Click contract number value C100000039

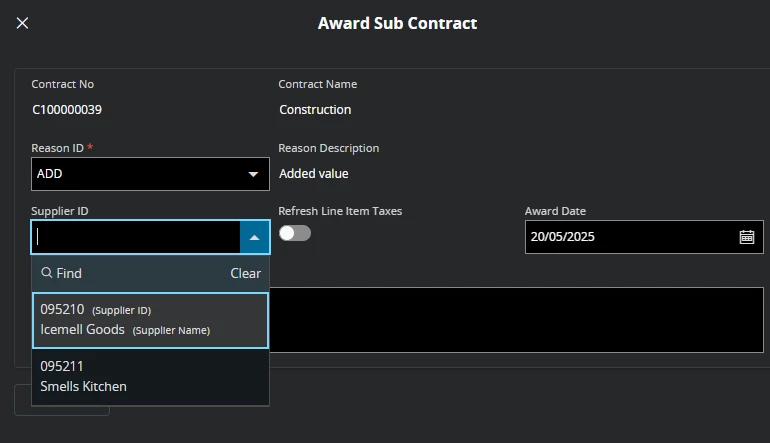point(67,110)
